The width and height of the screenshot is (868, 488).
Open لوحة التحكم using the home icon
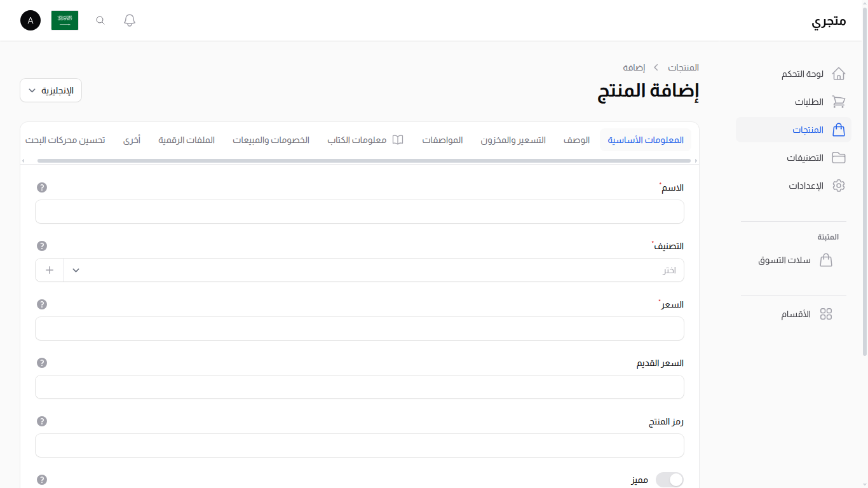[x=839, y=74]
